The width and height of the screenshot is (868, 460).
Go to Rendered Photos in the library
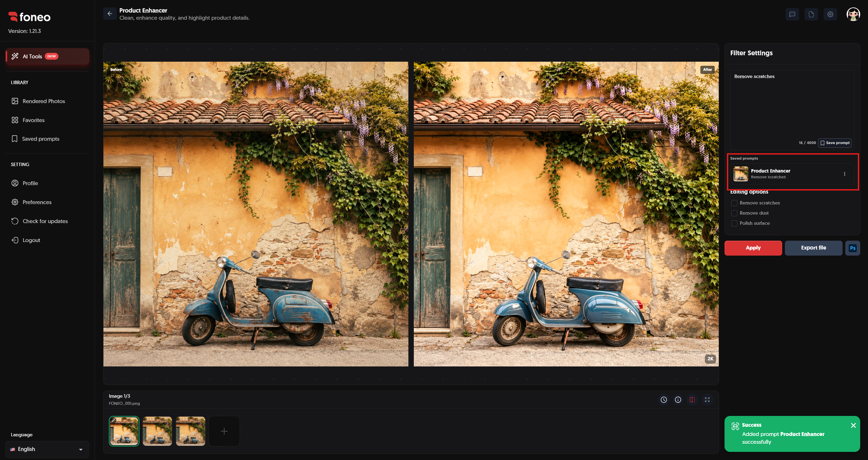(43, 101)
